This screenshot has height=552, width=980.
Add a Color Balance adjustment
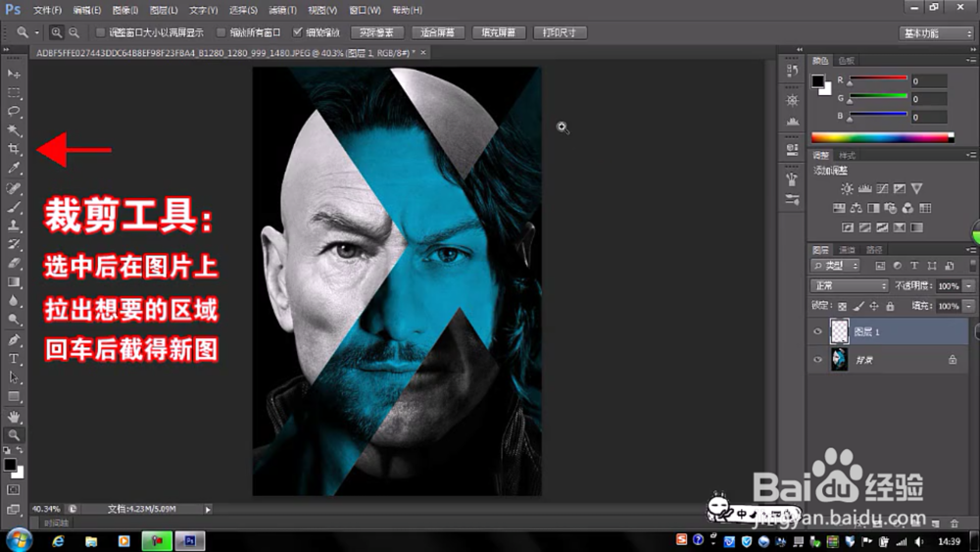click(x=857, y=208)
